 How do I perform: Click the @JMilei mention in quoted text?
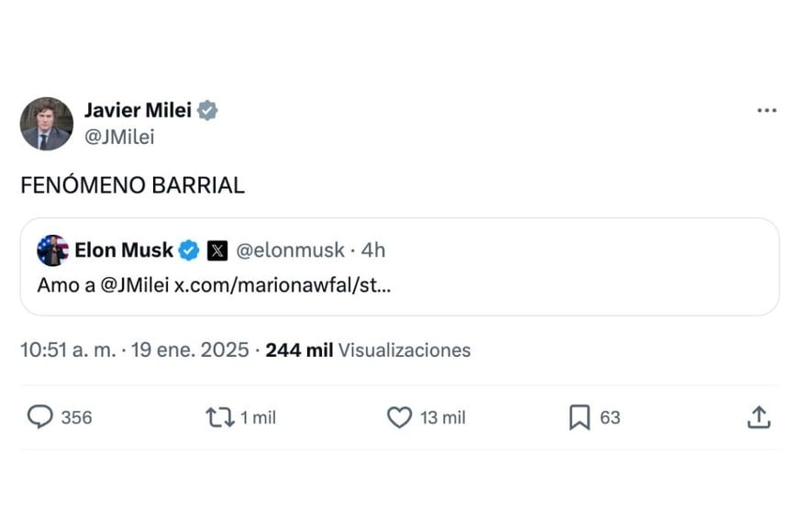pos(134,285)
